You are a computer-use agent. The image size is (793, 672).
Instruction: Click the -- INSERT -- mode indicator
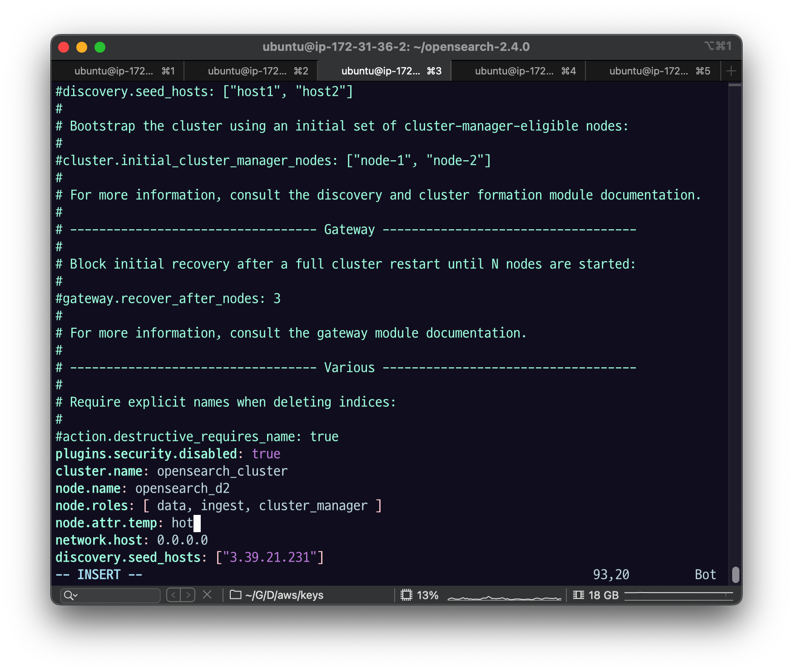[99, 575]
